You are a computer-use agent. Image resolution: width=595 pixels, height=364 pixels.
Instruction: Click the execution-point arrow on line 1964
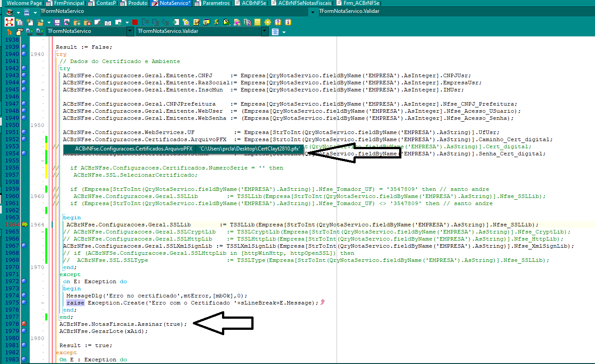(x=24, y=225)
